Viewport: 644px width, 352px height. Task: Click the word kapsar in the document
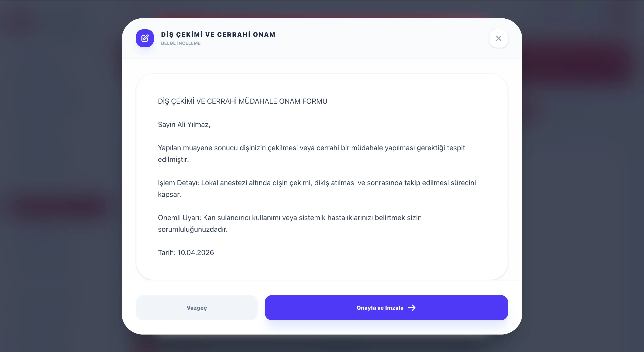tap(169, 194)
